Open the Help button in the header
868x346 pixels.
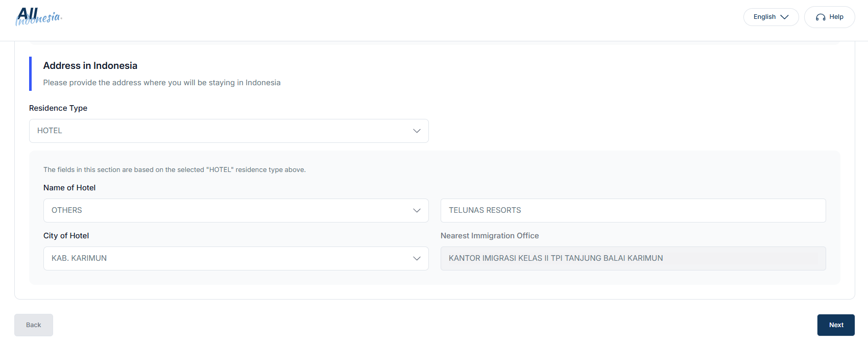tap(829, 17)
